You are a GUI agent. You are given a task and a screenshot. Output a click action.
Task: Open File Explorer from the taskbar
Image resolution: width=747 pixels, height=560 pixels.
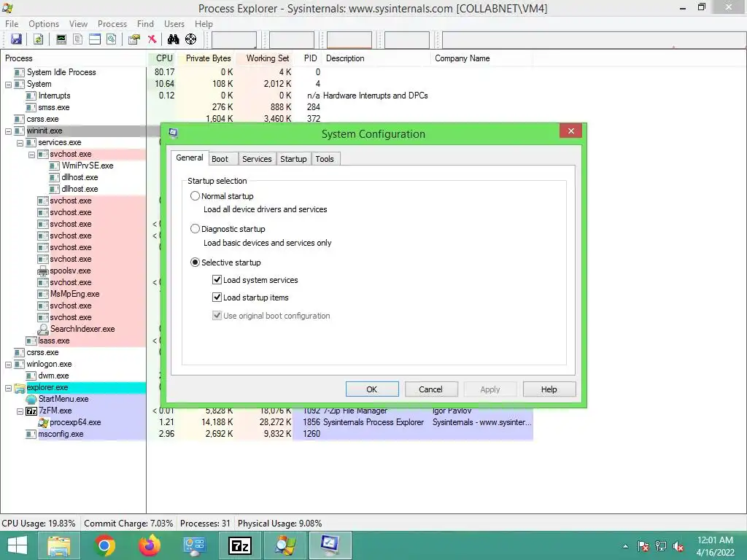(x=59, y=545)
